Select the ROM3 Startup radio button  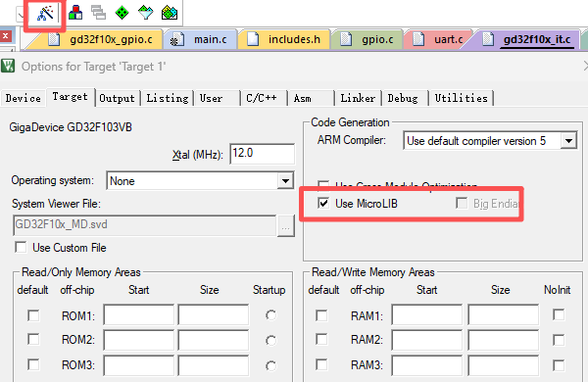click(x=270, y=365)
